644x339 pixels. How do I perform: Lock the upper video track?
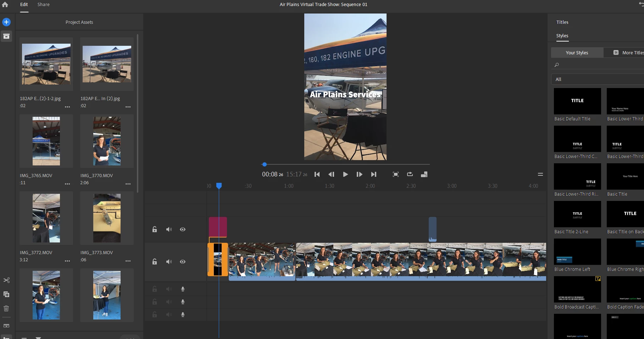(155, 229)
